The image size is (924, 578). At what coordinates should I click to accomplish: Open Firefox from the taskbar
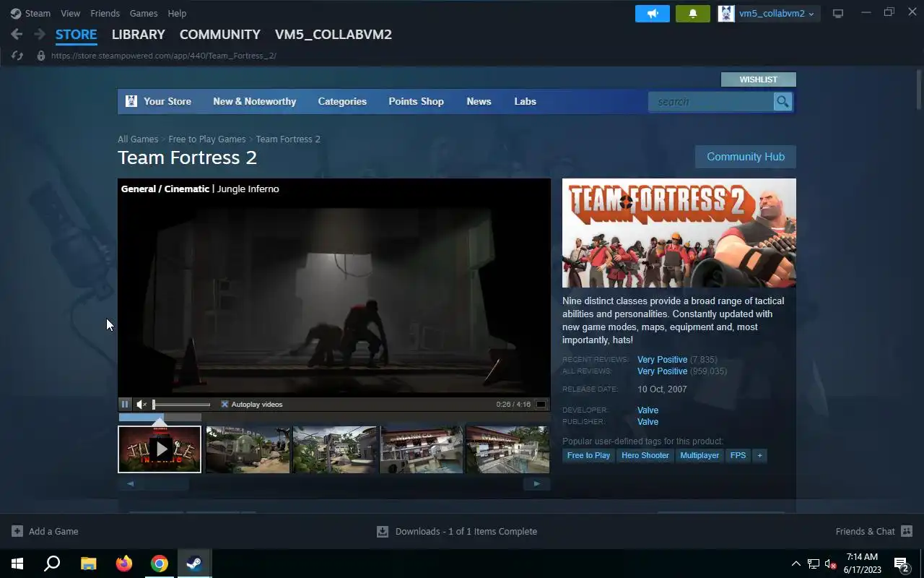pyautogui.click(x=124, y=564)
